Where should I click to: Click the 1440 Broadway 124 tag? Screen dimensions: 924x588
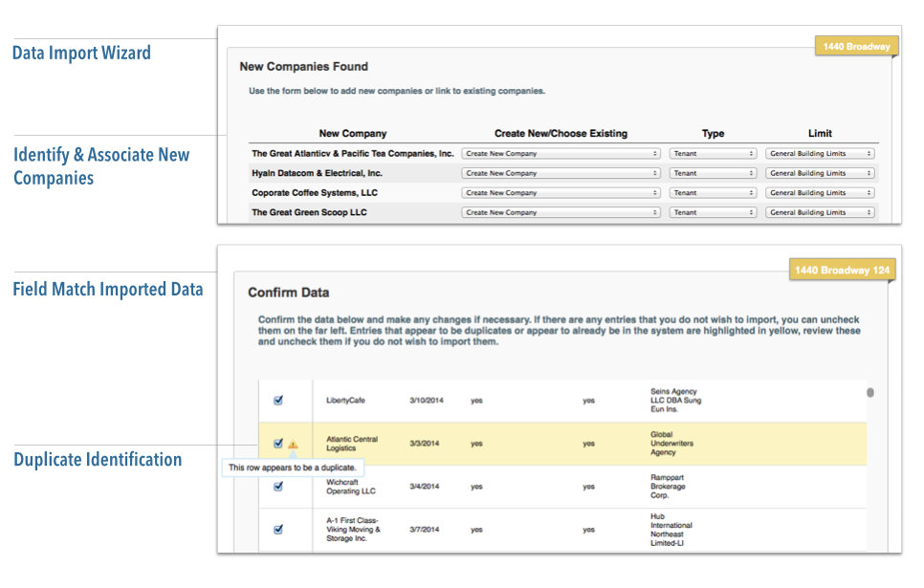tap(842, 271)
